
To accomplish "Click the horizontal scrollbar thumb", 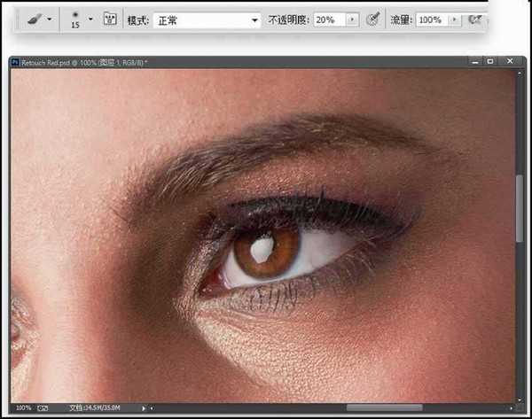I will coord(385,407).
